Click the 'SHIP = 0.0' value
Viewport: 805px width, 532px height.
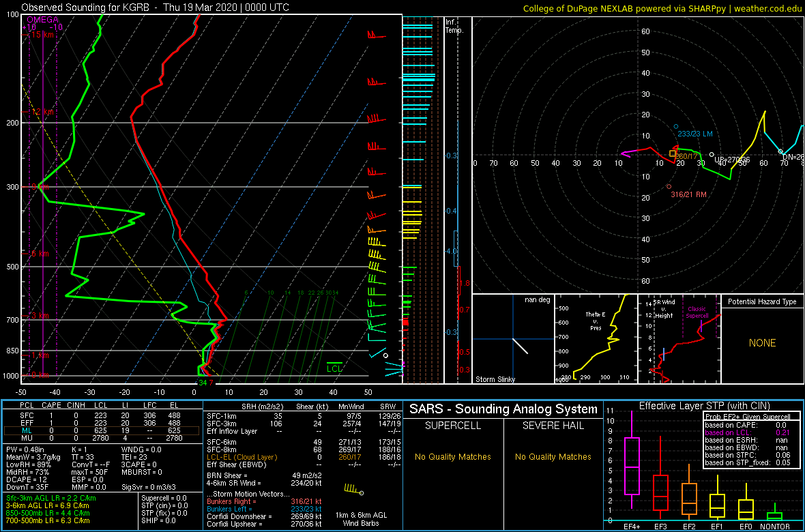[158, 520]
